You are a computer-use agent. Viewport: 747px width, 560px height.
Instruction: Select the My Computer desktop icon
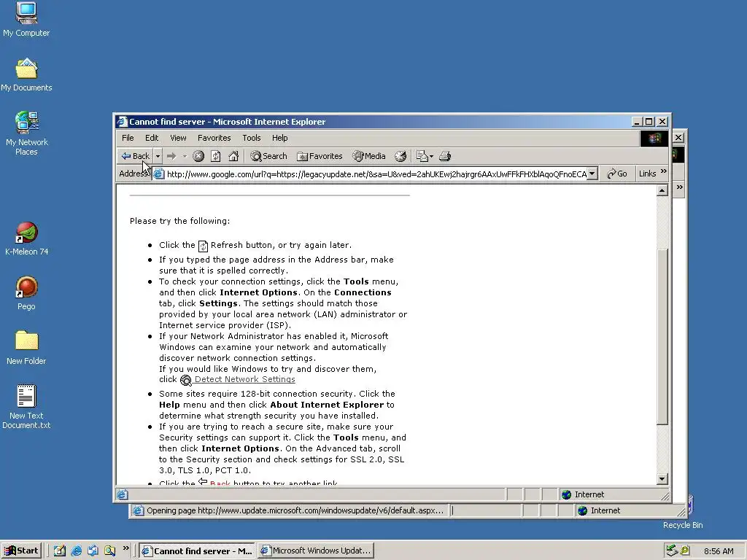click(x=26, y=20)
